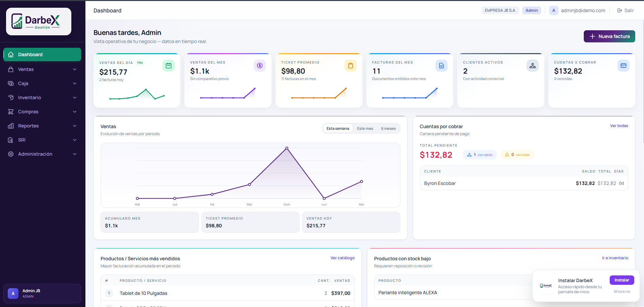Screen dimensions: 644x307
Task: Click the document icon in Facturas del mes card
Action: pos(441,66)
